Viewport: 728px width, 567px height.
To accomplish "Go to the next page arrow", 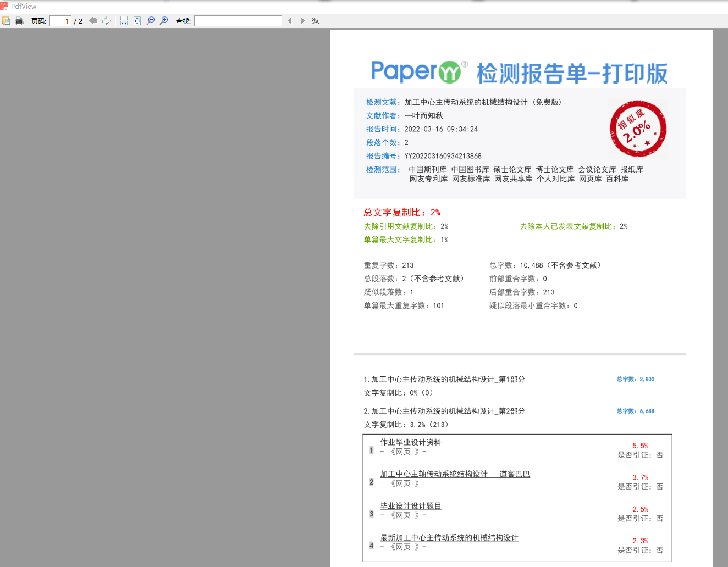I will tap(106, 21).
